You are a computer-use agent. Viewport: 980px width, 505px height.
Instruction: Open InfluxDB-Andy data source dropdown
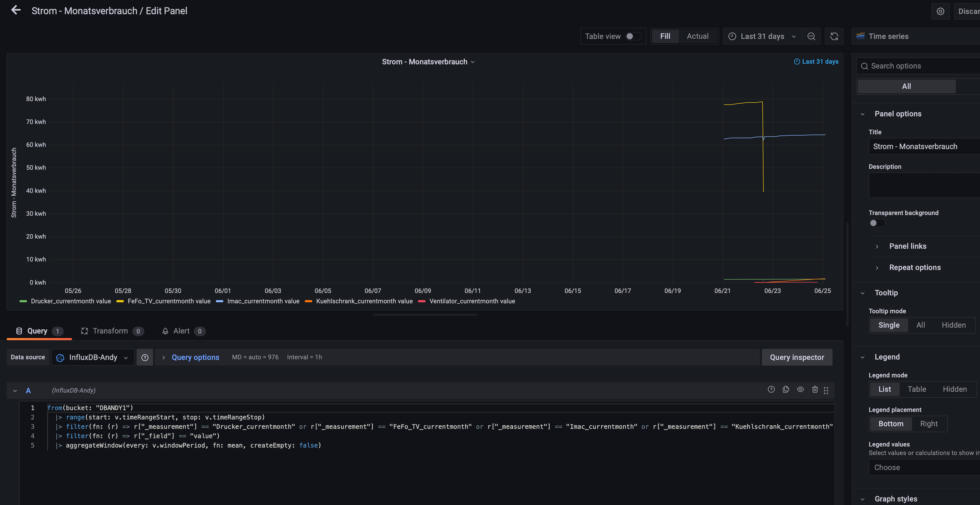tap(93, 357)
